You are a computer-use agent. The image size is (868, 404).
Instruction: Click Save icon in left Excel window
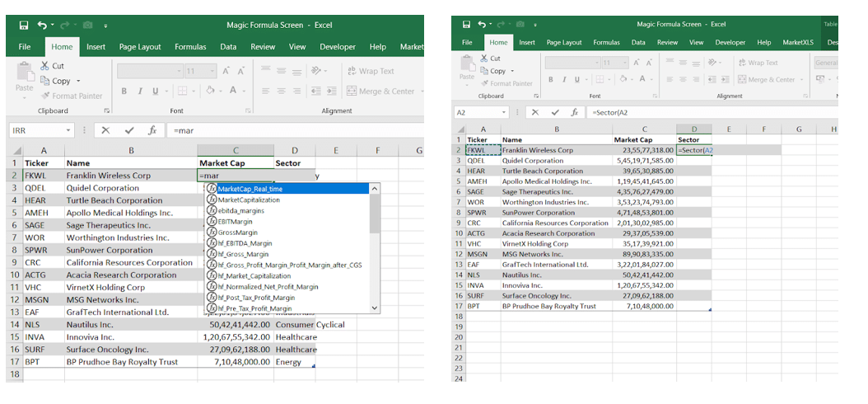(x=24, y=25)
